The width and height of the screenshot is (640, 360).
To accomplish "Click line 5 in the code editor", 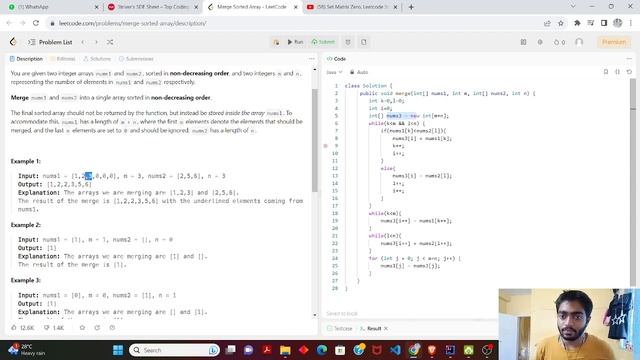I will pyautogui.click(x=408, y=116).
